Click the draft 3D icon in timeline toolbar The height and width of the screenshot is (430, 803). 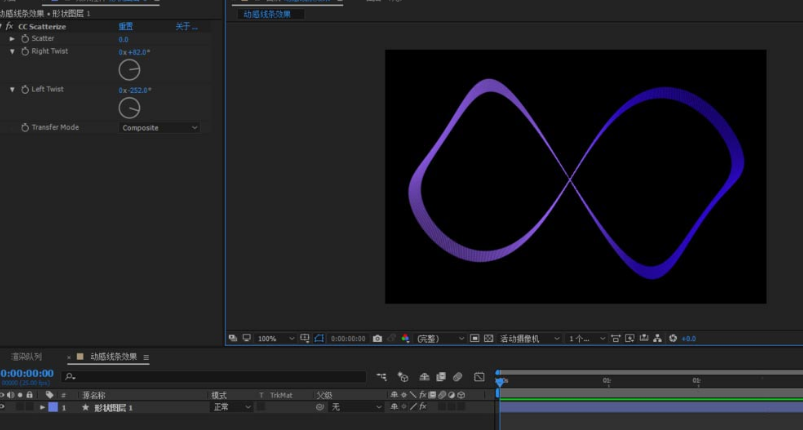tap(403, 377)
